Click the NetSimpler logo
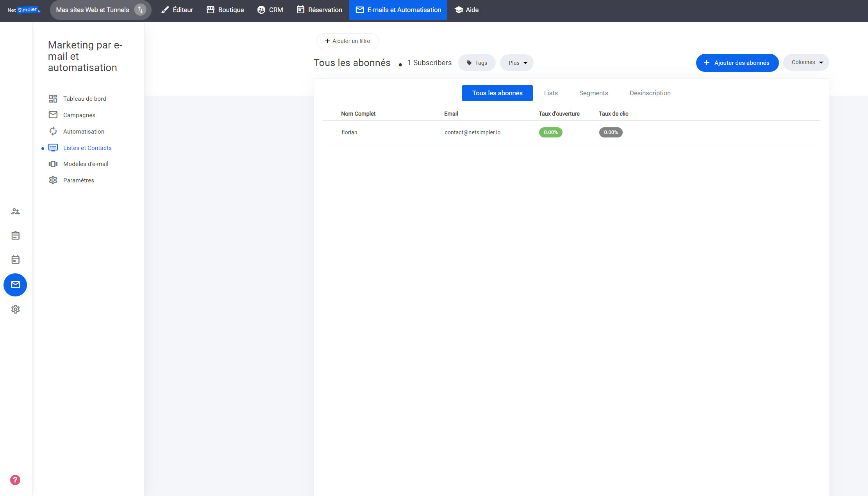Viewport: 868px width, 496px height. click(x=24, y=10)
